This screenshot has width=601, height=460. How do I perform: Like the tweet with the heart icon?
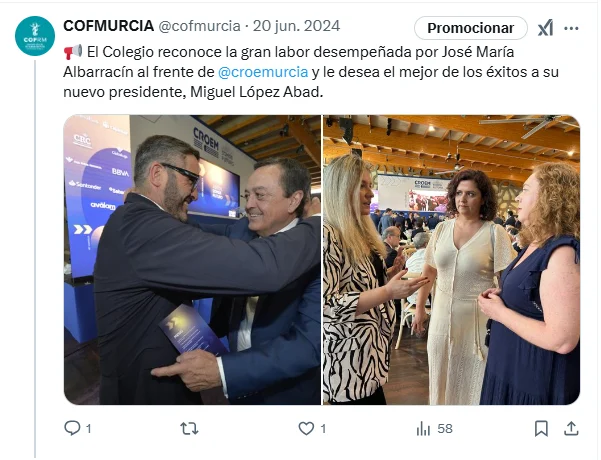(x=306, y=428)
